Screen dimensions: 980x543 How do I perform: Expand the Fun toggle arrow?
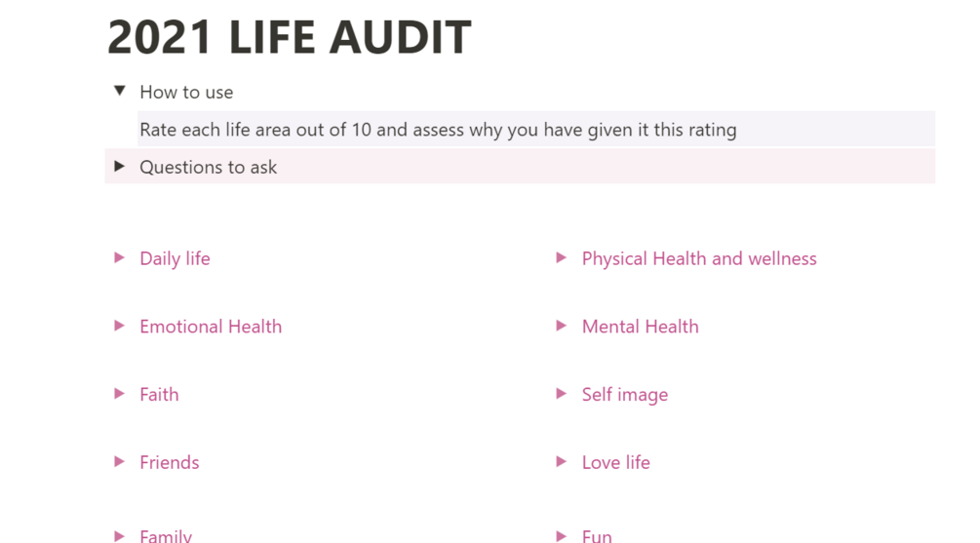562,535
